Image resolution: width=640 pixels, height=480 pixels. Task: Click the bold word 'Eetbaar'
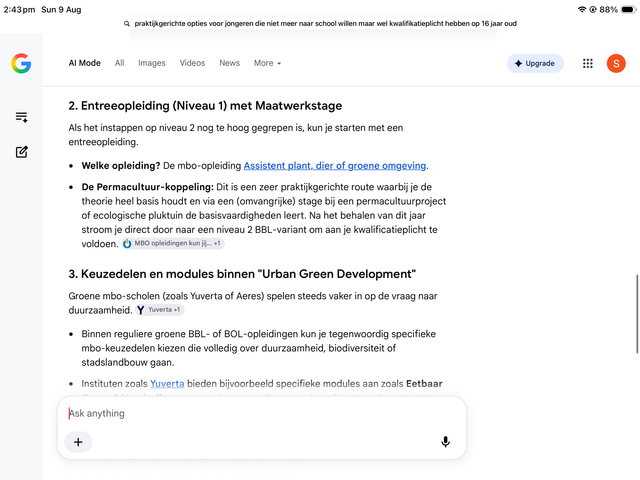point(424,384)
